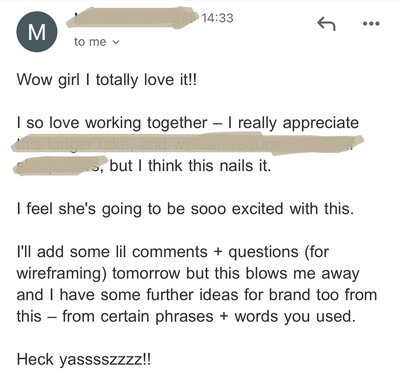Screen dimensions: 400x378
Task: Reply using the curved arrow icon
Action: [326, 24]
